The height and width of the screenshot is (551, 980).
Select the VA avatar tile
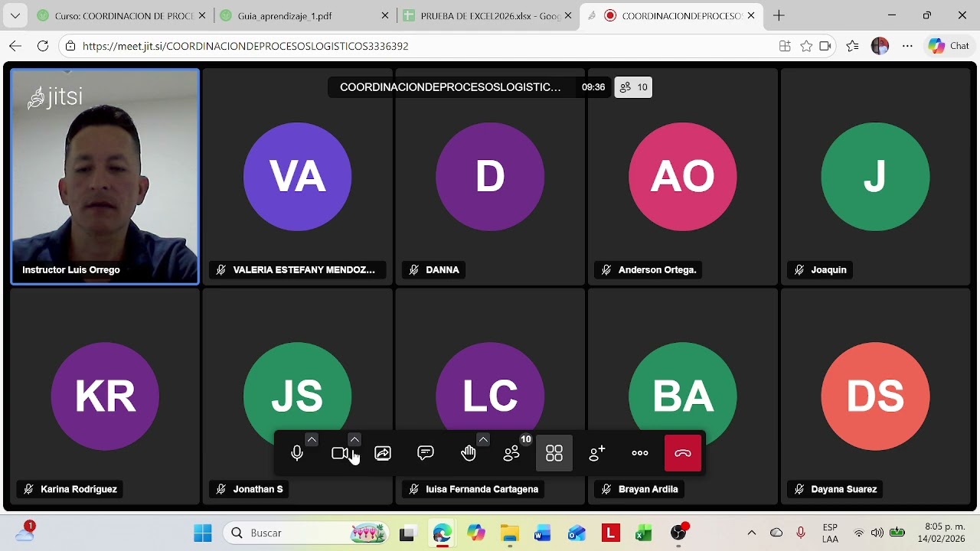click(x=297, y=177)
